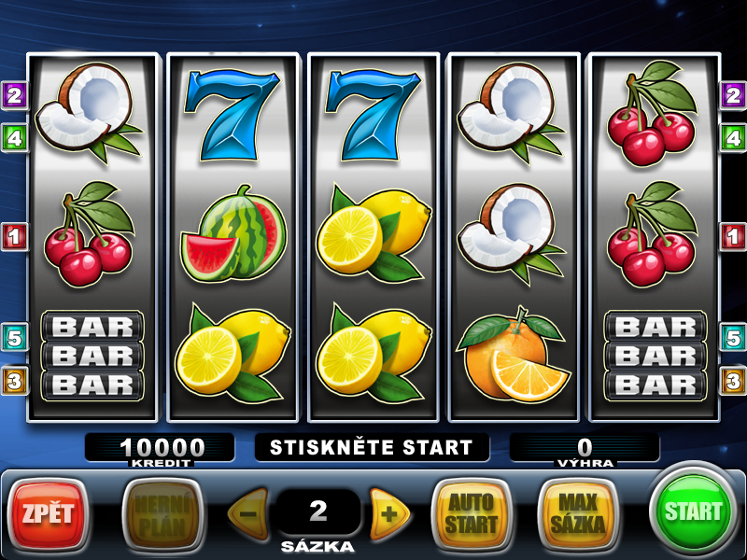
Task: Click the orange fruit symbol on fourth reel
Action: tap(513, 355)
